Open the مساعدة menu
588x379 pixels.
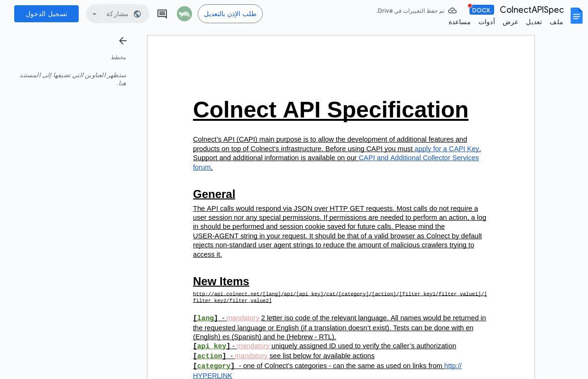point(459,22)
